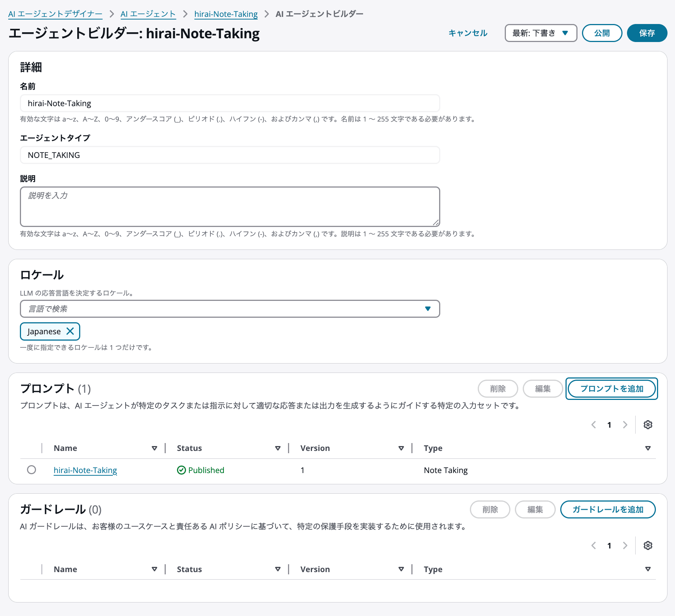Select the hirai-Note-Taking prompt radio button
Image resolution: width=675 pixels, height=616 pixels.
tap(31, 470)
